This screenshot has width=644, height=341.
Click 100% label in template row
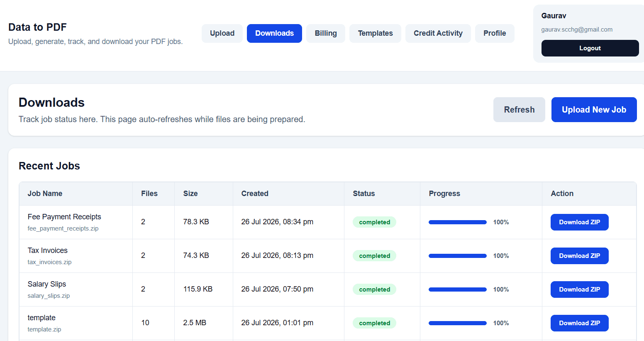501,323
